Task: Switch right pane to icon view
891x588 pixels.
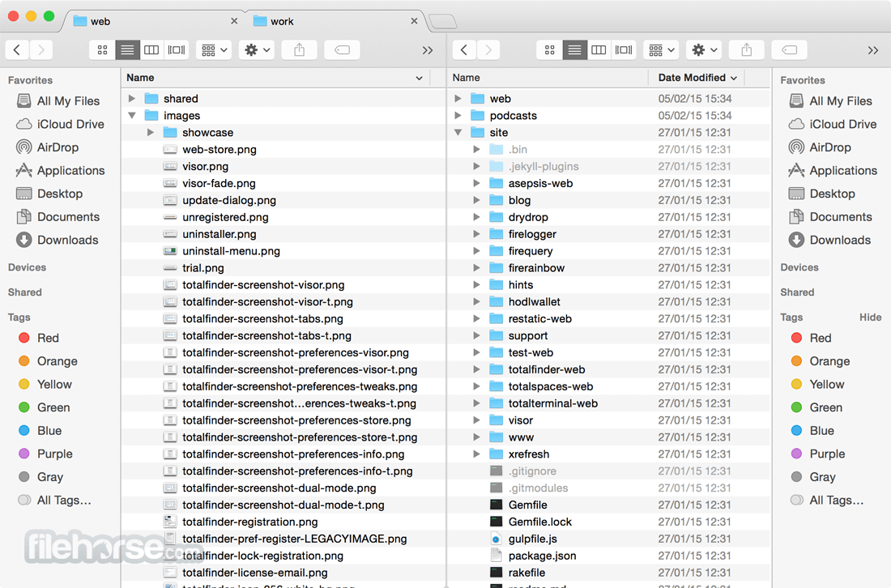Action: pyautogui.click(x=549, y=50)
